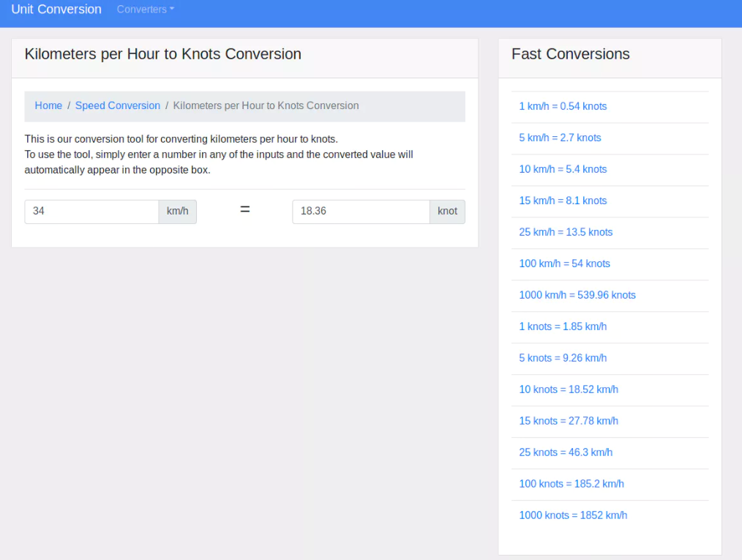Go to the Home breadcrumb link
Screen dimensions: 742x560
[x=48, y=105]
